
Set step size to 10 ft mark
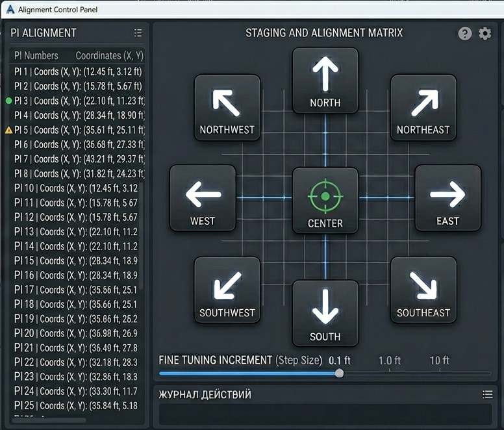click(440, 360)
